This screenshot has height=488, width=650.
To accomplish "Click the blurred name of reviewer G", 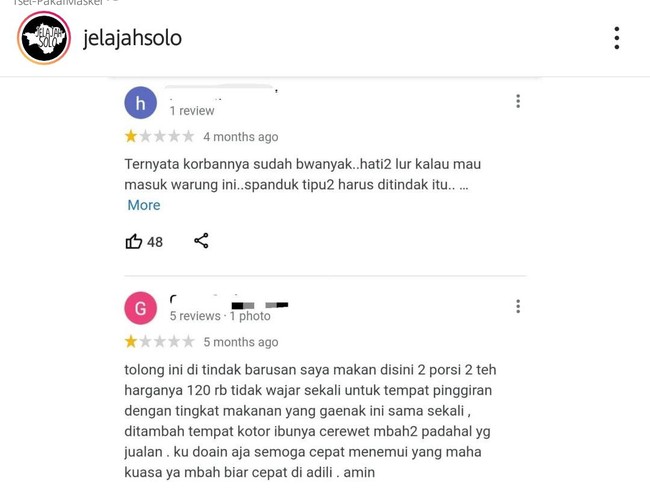I will pos(229,301).
